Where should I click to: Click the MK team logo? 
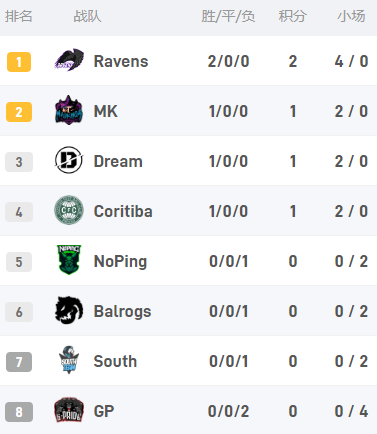point(69,110)
